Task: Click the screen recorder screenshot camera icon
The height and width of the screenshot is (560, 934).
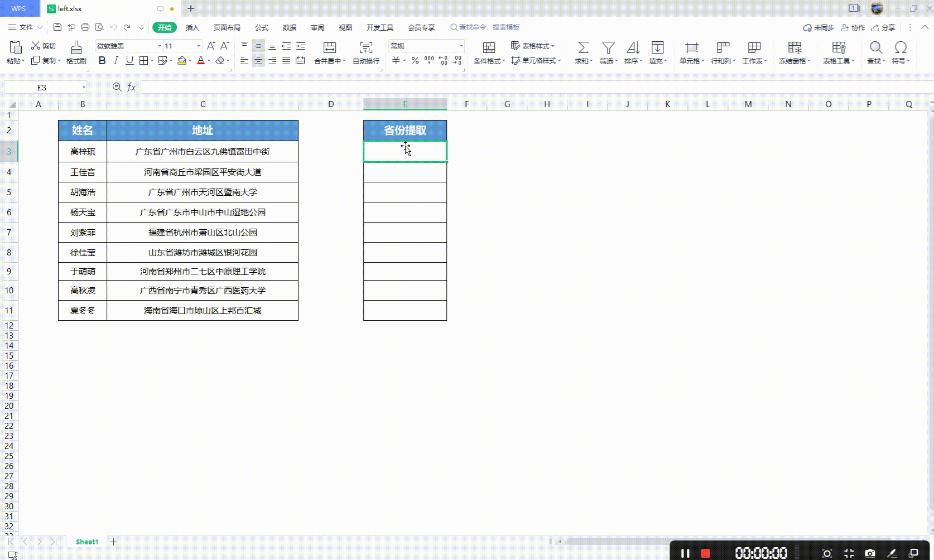Action: [870, 553]
